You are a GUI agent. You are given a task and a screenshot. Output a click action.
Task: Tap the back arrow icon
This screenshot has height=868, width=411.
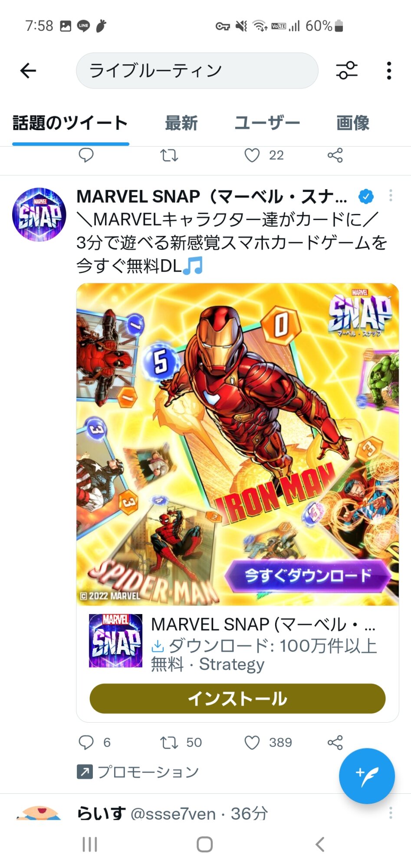28,70
